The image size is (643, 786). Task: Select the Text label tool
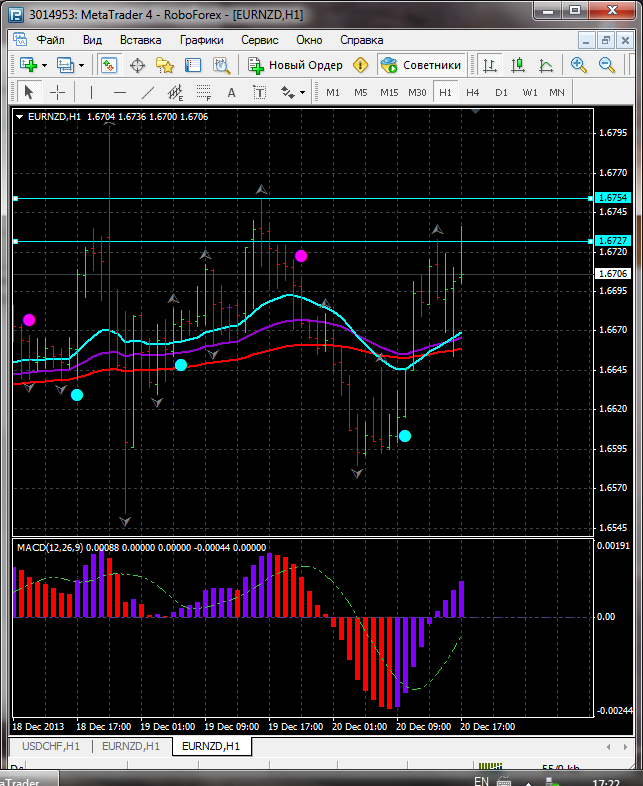pos(231,92)
